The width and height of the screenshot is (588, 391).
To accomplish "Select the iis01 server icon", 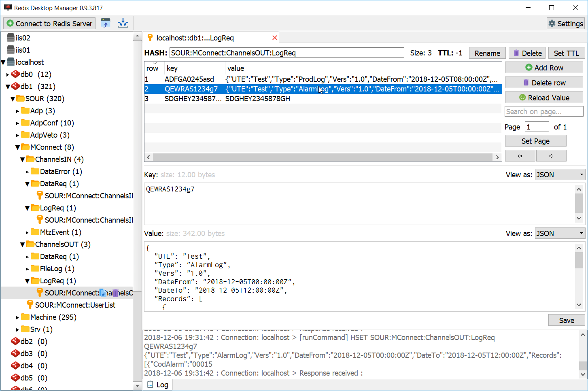I will [x=11, y=50].
